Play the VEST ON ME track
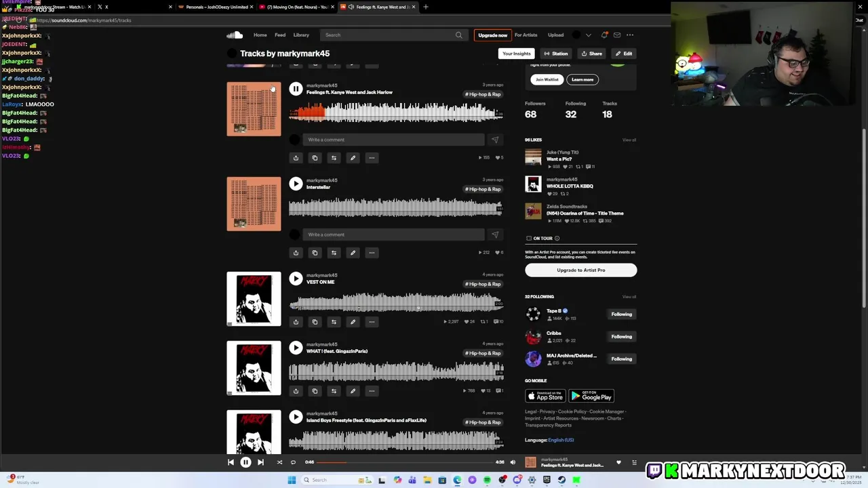The image size is (868, 488). click(296, 279)
